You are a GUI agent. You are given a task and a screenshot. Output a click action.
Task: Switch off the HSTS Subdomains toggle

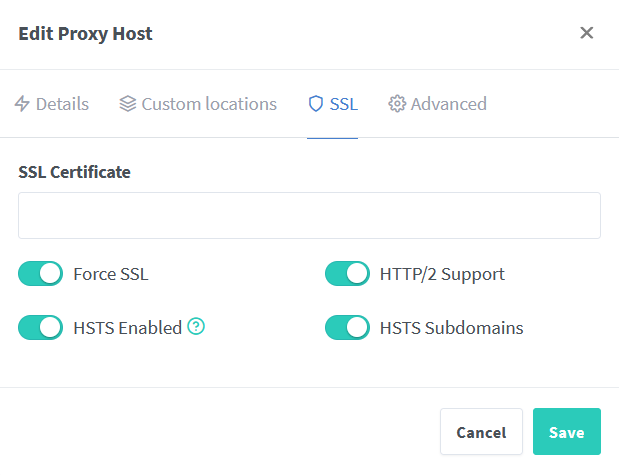348,327
